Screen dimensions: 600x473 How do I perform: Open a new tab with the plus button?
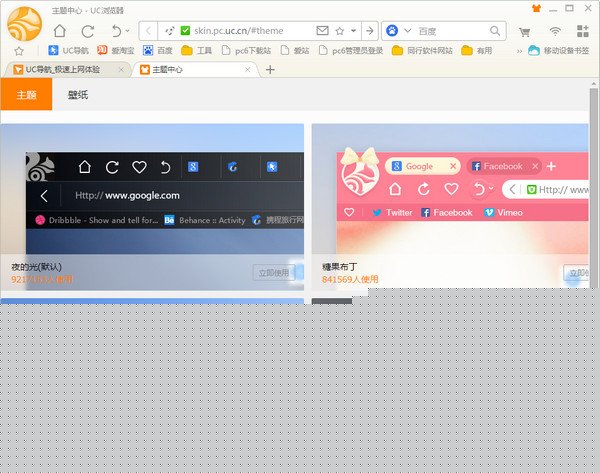click(270, 69)
